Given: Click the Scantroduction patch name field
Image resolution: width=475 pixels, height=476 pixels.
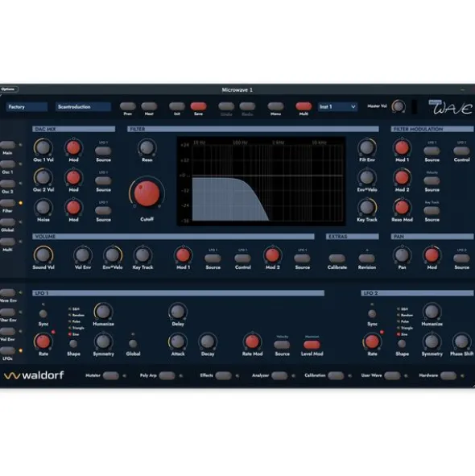Looking at the screenshot, I should click(x=83, y=107).
